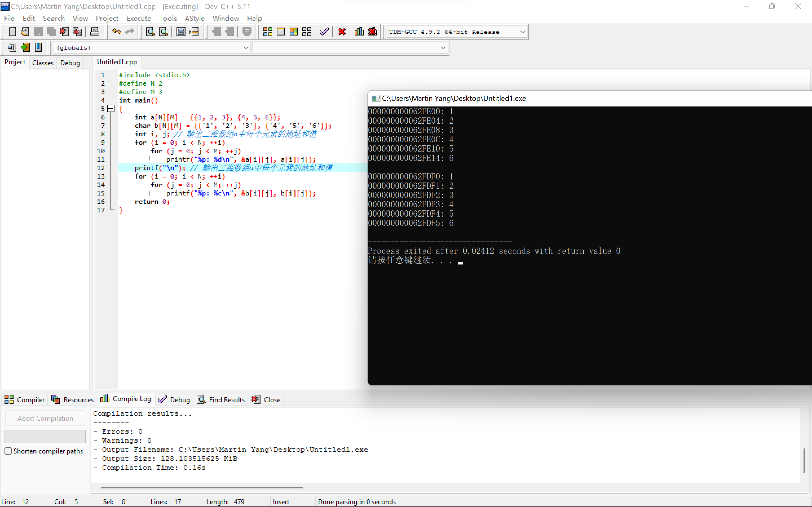
Task: Click the Print icon
Action: pos(95,32)
